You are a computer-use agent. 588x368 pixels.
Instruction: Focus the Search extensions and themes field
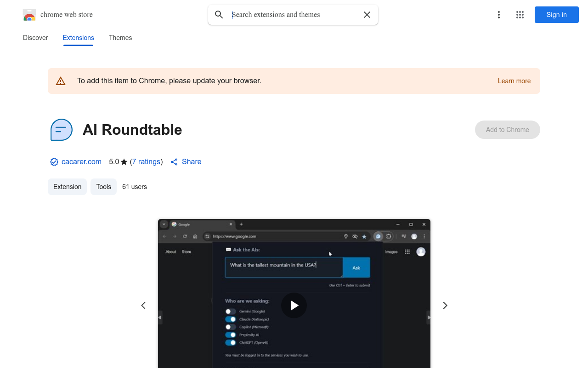(x=294, y=15)
